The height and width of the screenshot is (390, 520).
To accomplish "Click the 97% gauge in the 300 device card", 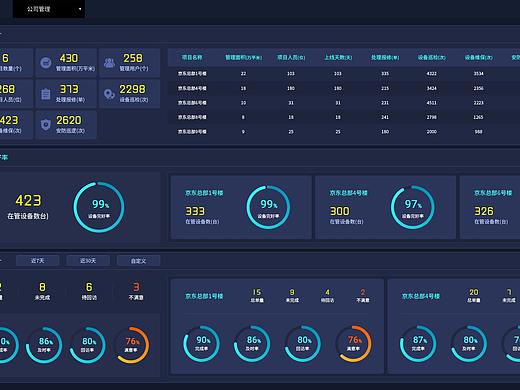I will tap(413, 207).
